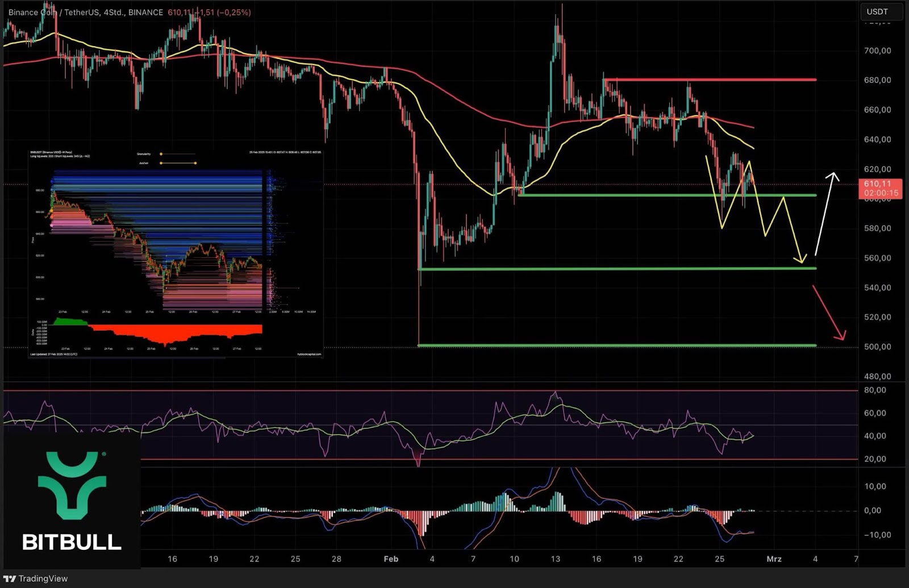Click the 580,00 price axis label

click(x=877, y=228)
